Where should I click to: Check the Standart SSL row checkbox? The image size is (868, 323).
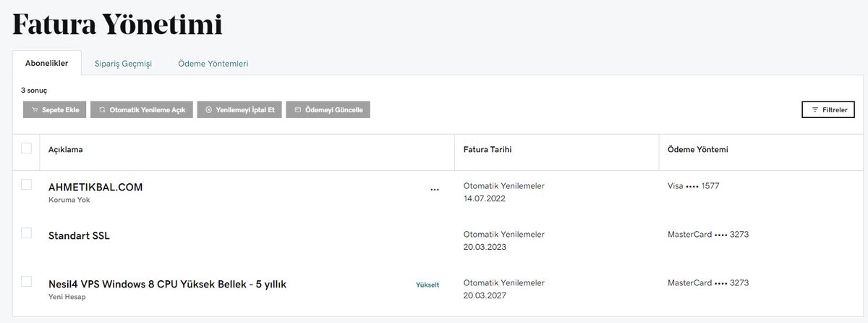[26, 233]
